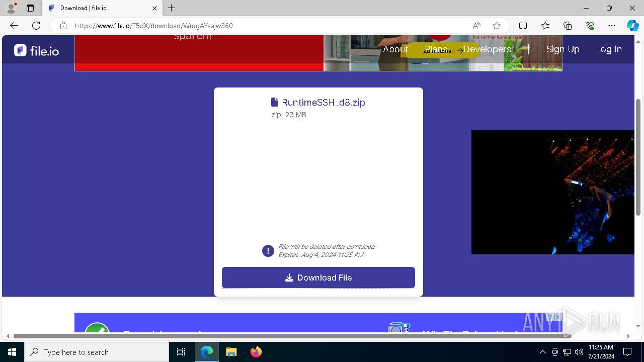Click 'File will be deleted after download' note
Screen dimensions: 644x362
click(x=327, y=247)
